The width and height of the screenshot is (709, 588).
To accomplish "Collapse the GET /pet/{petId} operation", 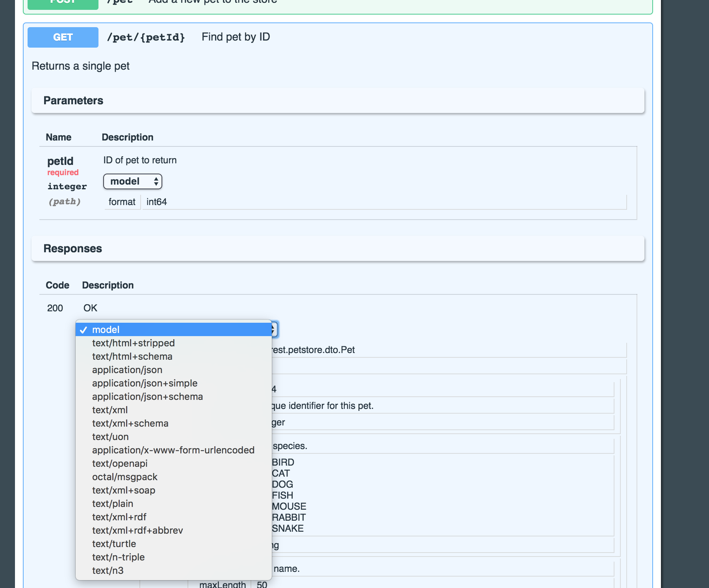I will coord(63,37).
